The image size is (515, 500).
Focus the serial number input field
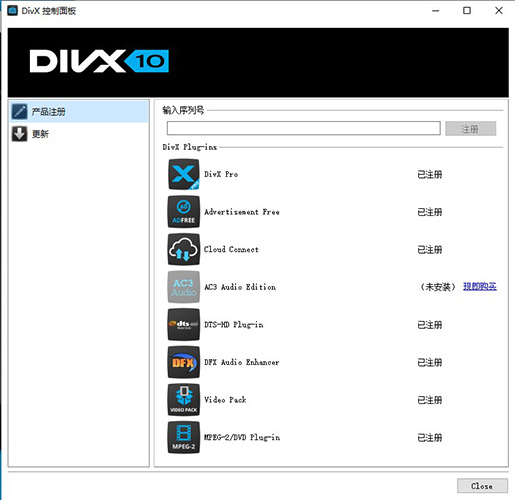tap(303, 128)
